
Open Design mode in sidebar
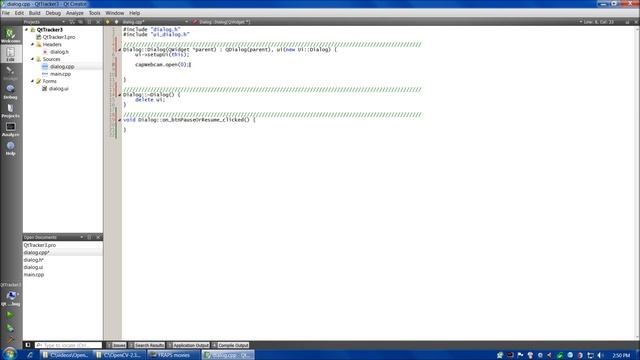11,73
